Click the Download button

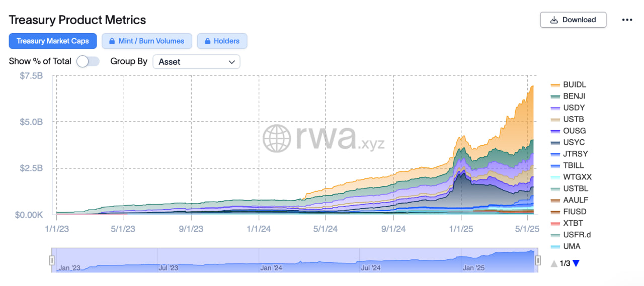pos(573,20)
